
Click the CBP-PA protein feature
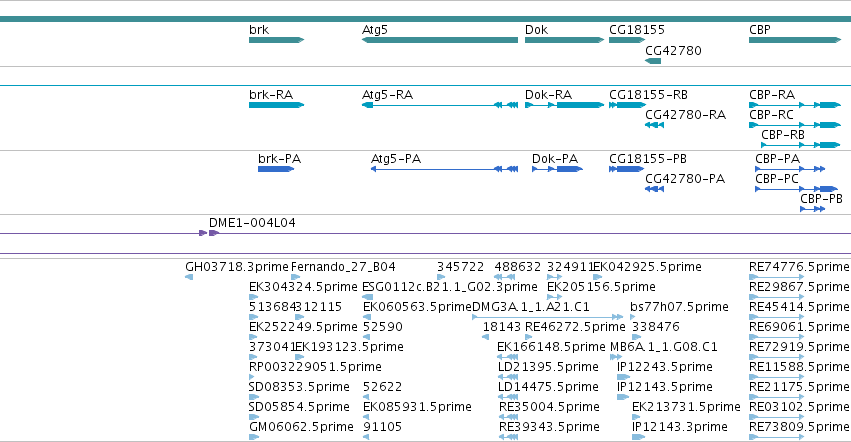coord(790,169)
